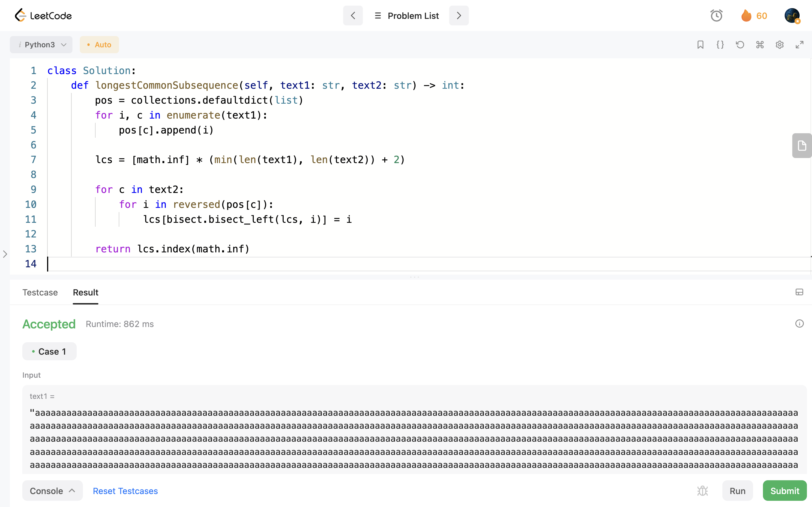Image resolution: width=812 pixels, height=507 pixels.
Task: Click the streak flame icon
Action: pyautogui.click(x=746, y=15)
